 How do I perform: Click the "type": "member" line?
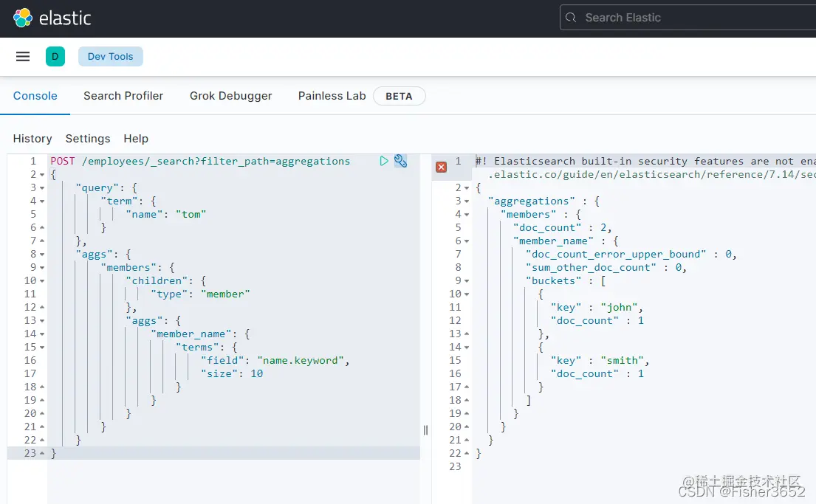200,294
